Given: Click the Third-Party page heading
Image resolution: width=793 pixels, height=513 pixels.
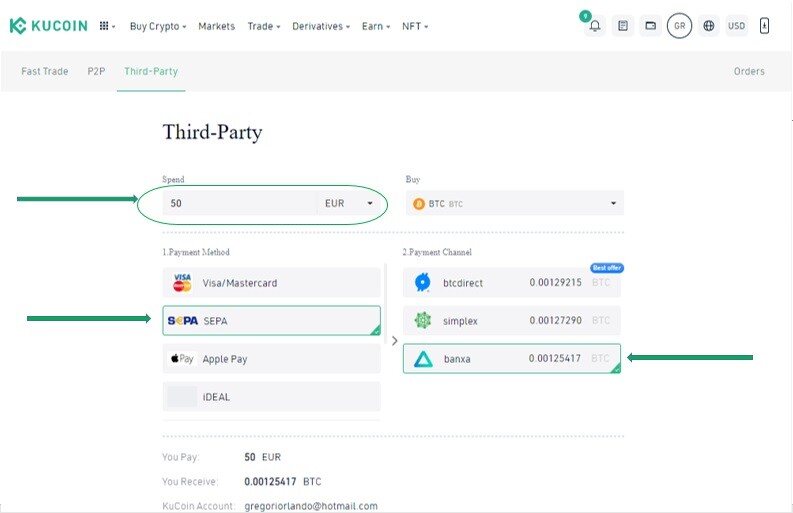Looking at the screenshot, I should tap(212, 132).
